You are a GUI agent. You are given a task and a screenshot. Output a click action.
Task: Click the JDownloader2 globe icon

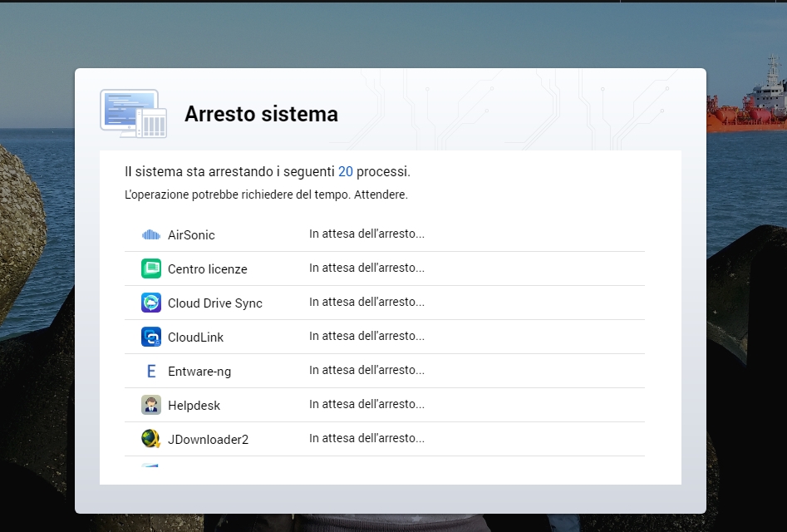[150, 439]
